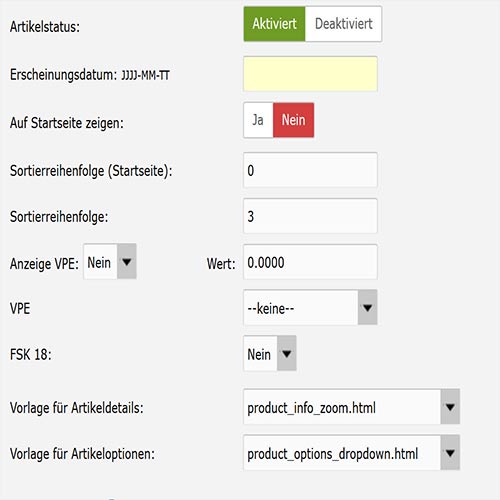Set Artikelstatus to Deaktiviert

(x=343, y=24)
